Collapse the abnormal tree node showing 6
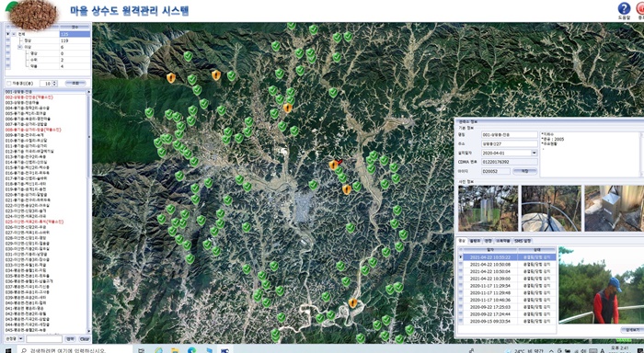 pos(19,47)
